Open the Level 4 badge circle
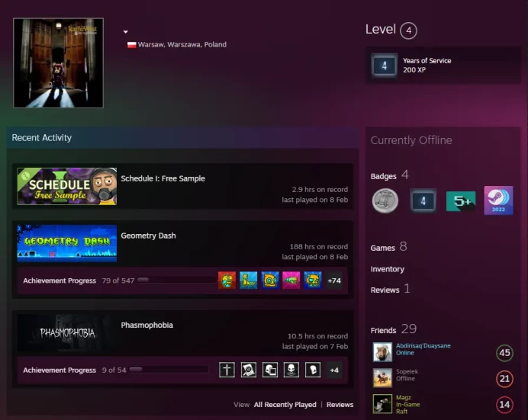 (408, 30)
